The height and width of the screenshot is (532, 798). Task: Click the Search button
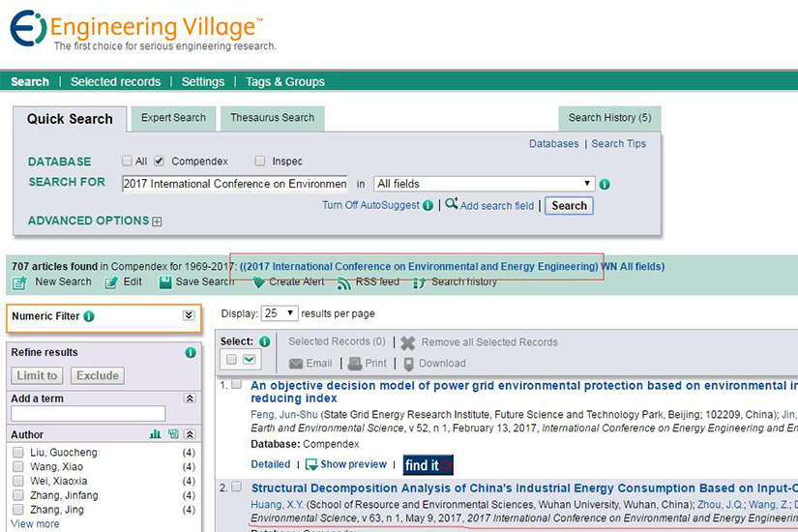(569, 205)
